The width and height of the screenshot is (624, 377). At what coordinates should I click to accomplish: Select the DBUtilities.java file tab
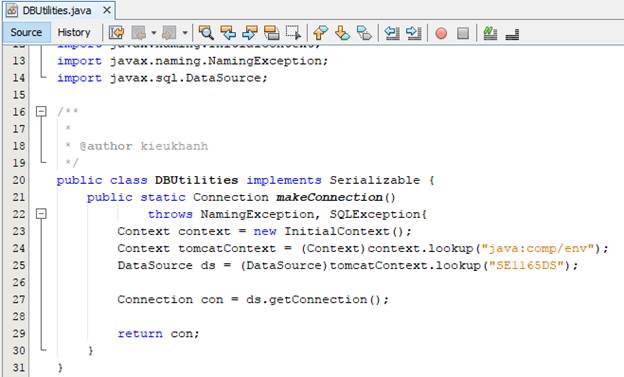click(x=57, y=10)
